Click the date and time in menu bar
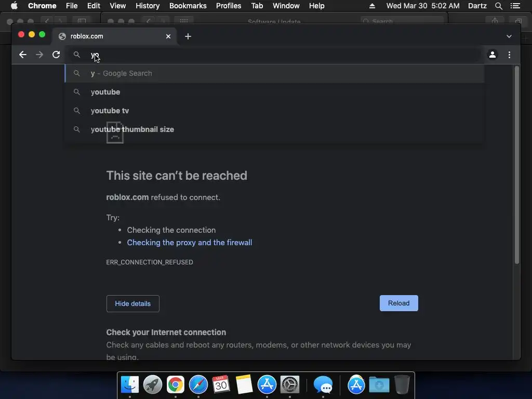 click(x=423, y=6)
